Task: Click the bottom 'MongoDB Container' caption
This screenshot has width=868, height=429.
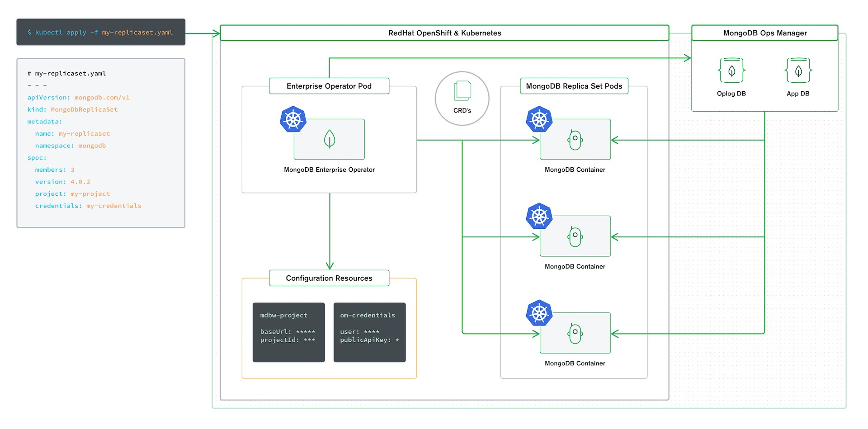Action: click(575, 363)
